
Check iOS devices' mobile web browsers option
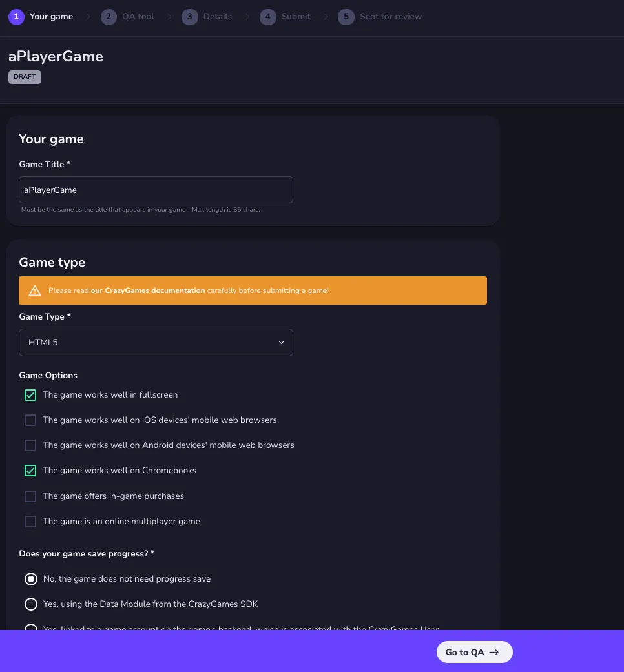pyautogui.click(x=30, y=420)
